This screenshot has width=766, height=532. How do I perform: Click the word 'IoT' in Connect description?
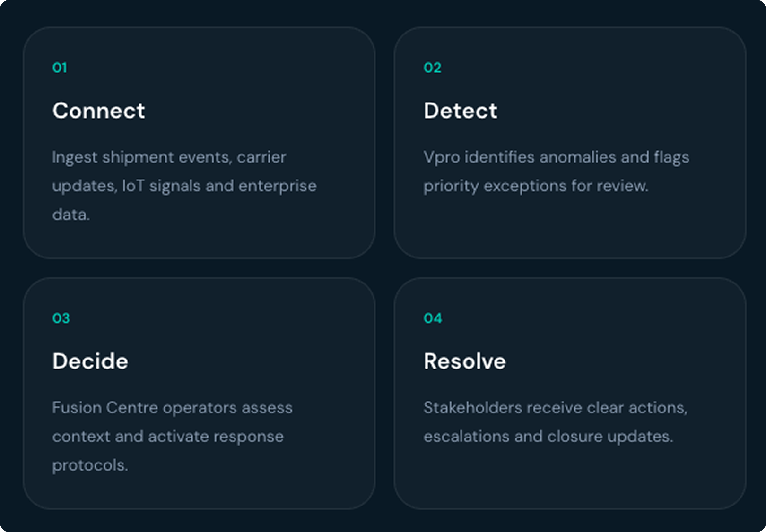coord(133,186)
